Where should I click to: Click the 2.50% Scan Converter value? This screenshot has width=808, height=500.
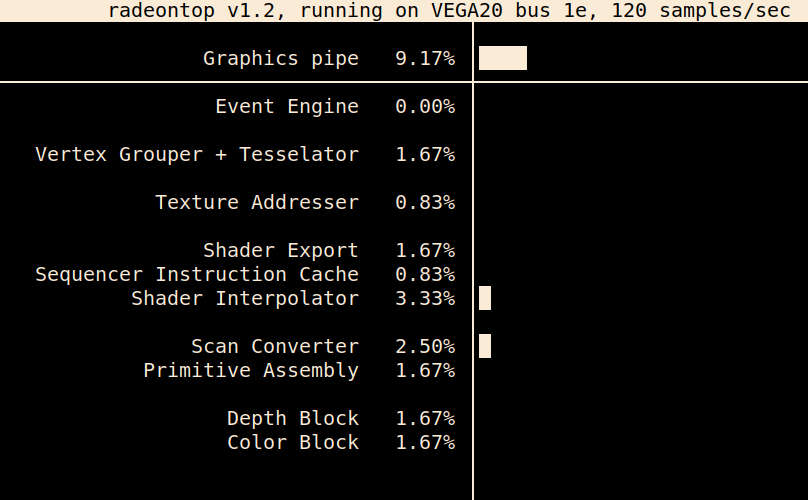pyautogui.click(x=425, y=346)
